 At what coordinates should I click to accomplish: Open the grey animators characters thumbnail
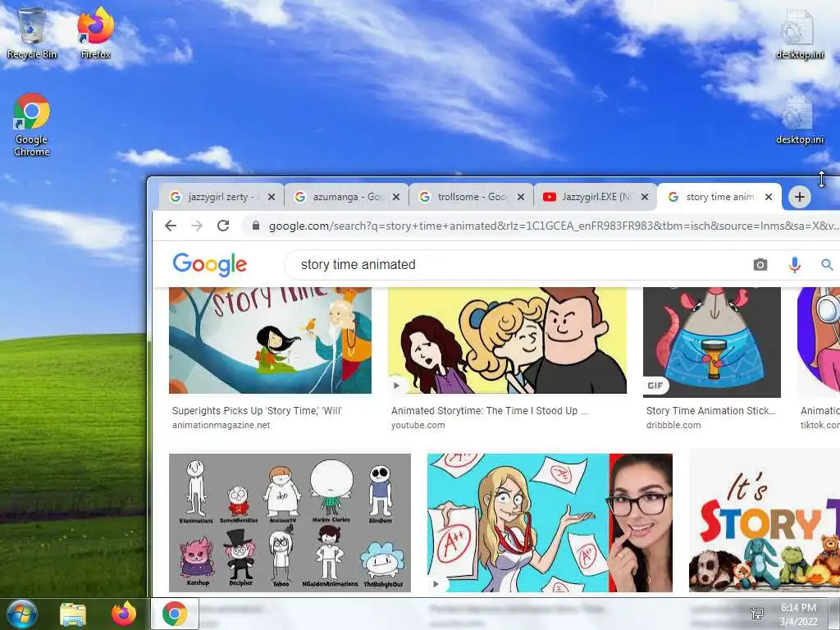[290, 523]
